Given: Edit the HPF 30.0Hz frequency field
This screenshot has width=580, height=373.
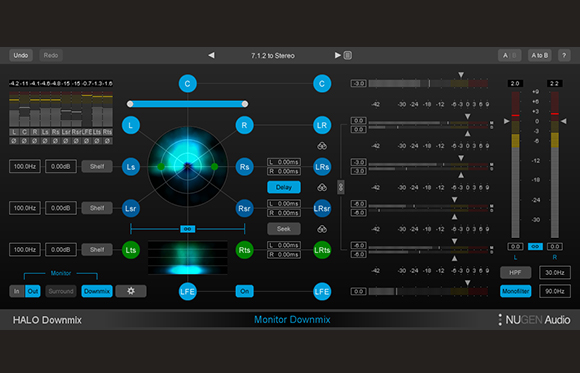Looking at the screenshot, I should pos(555,273).
